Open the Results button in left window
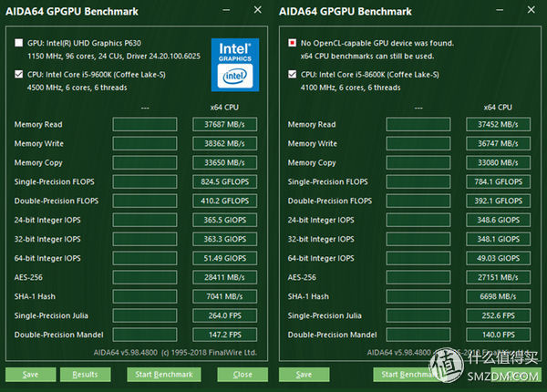This screenshot has width=547, height=392. click(x=86, y=375)
